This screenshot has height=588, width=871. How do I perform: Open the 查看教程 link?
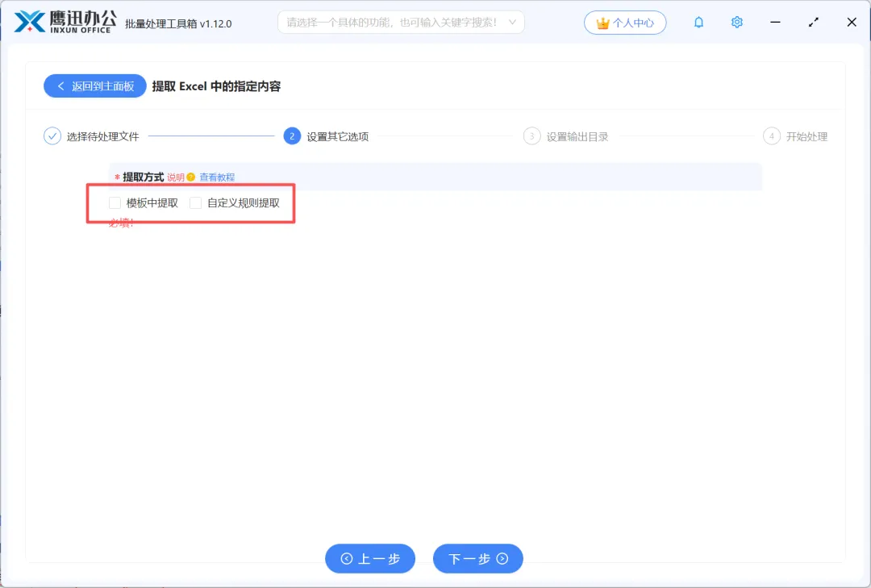coord(217,177)
